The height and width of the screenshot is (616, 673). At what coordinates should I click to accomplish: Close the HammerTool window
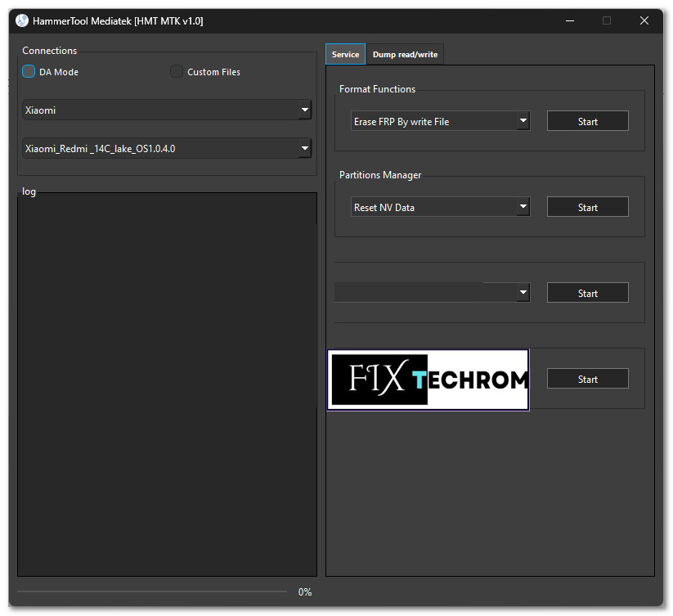coord(644,20)
